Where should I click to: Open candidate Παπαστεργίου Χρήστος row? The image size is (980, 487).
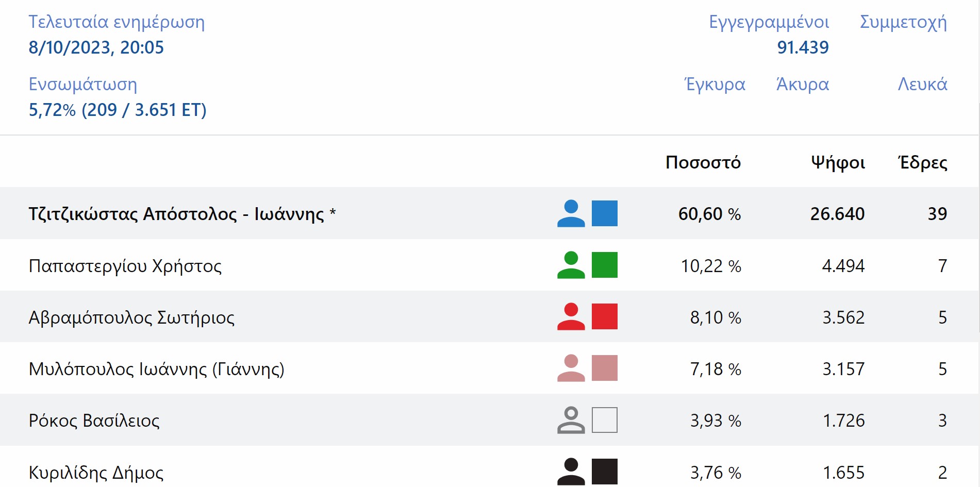[125, 266]
